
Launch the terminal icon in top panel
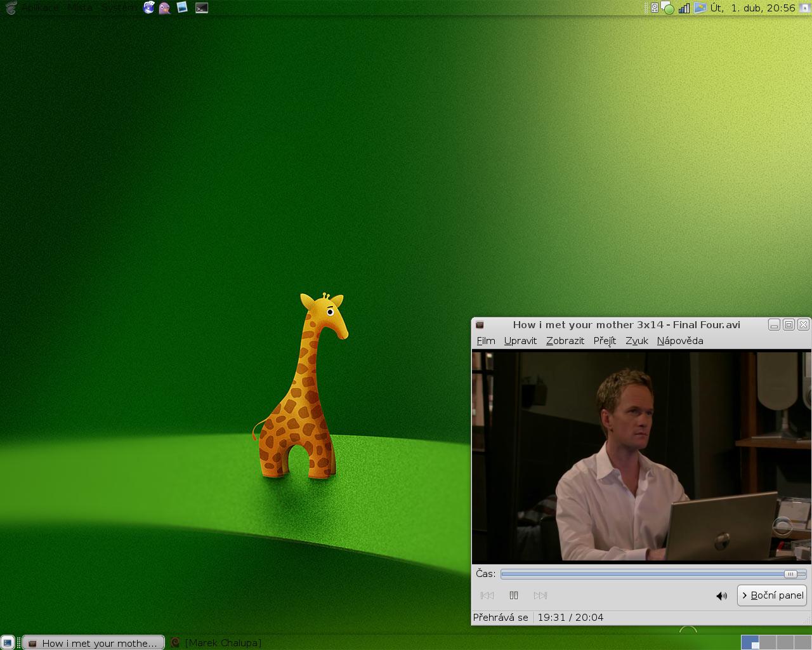[202, 8]
